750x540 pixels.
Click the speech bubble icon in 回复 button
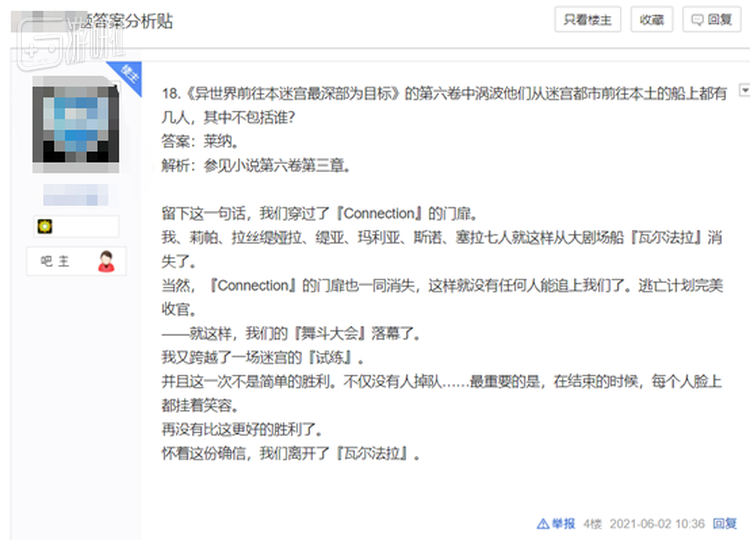point(697,19)
